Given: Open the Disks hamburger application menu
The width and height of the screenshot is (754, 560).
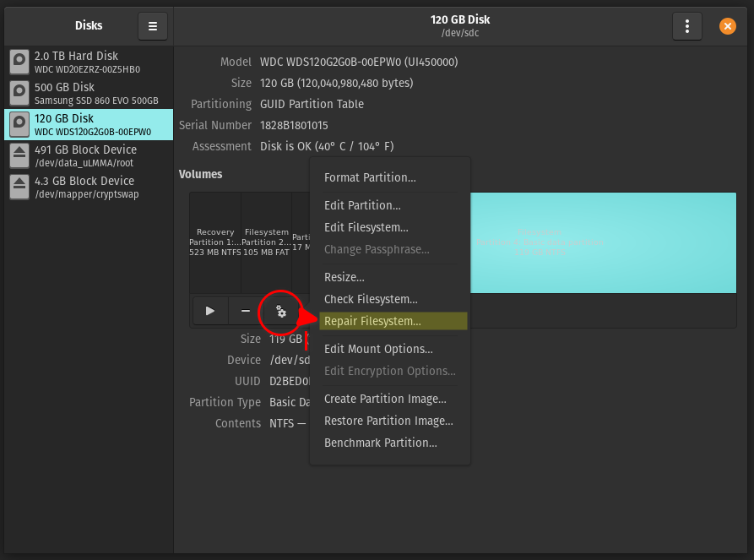Looking at the screenshot, I should (x=153, y=26).
